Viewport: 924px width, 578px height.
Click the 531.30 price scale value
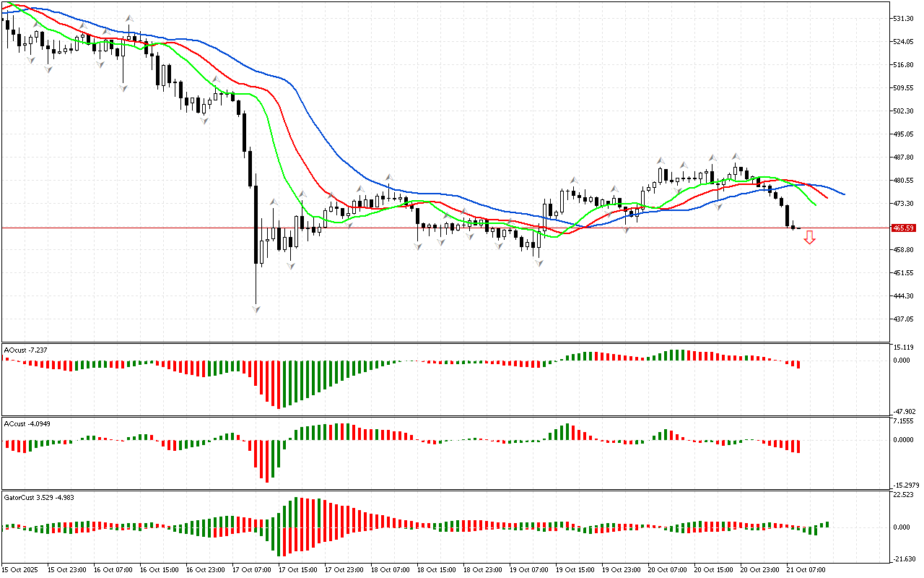tap(904, 18)
